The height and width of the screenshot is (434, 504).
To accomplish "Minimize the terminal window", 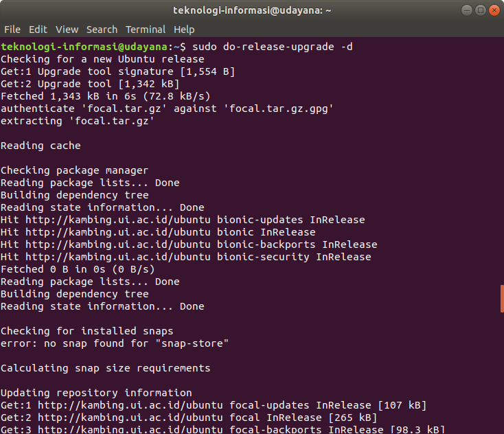I will [467, 10].
